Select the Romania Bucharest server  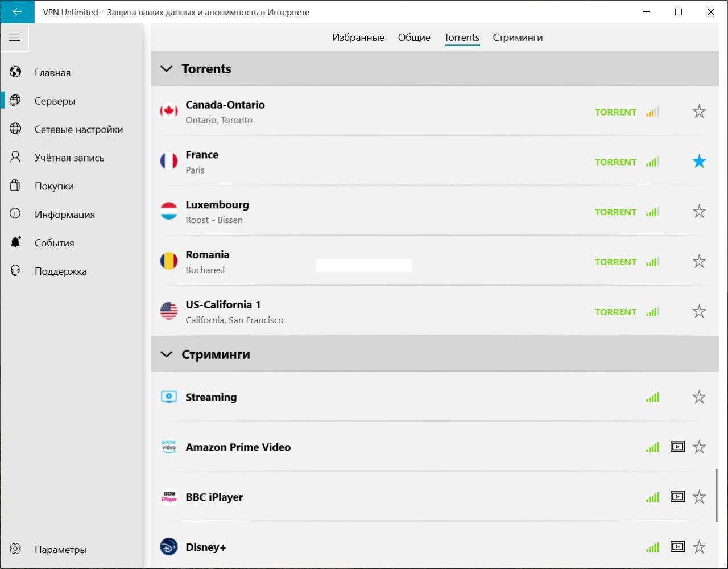207,262
